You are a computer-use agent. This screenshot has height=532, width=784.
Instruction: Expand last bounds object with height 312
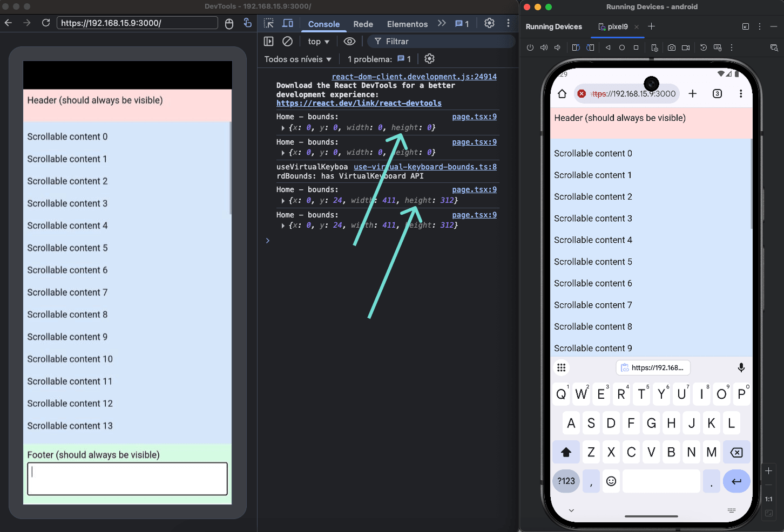point(283,226)
